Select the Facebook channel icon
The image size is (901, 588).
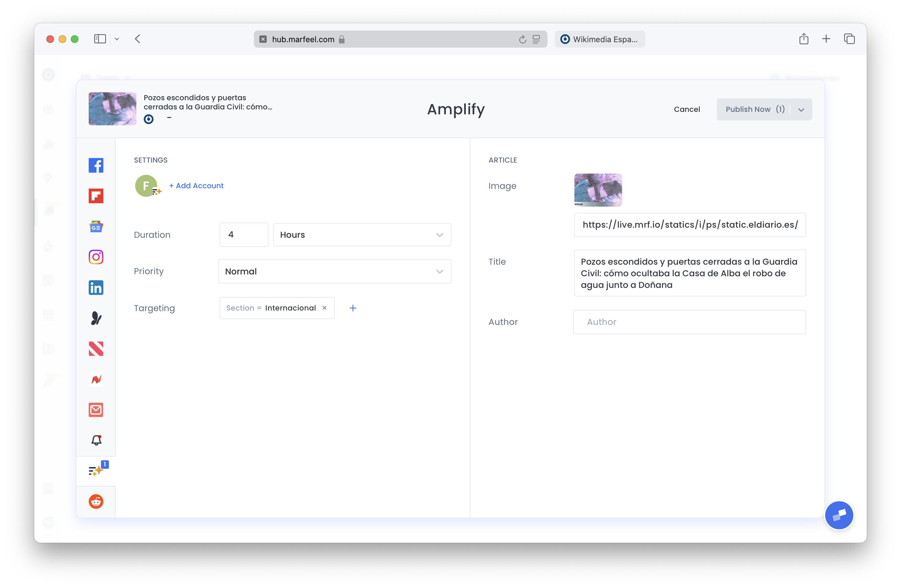pyautogui.click(x=96, y=165)
